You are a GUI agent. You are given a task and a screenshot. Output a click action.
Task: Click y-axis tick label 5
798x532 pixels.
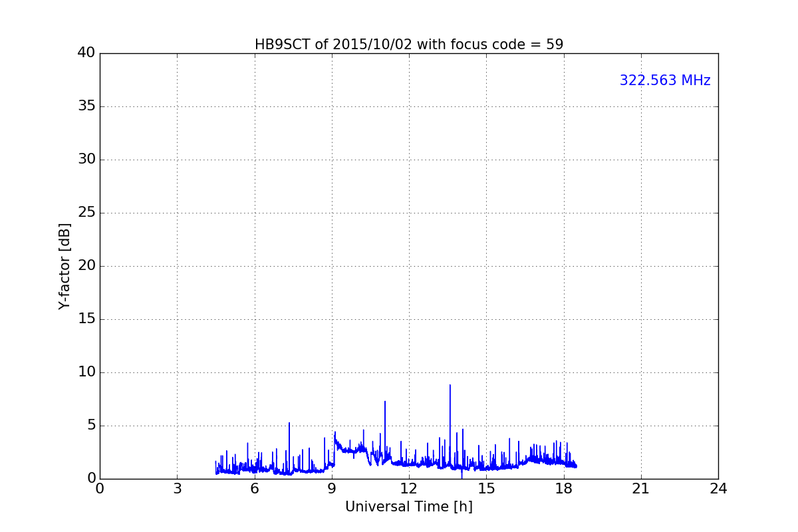tap(91, 426)
